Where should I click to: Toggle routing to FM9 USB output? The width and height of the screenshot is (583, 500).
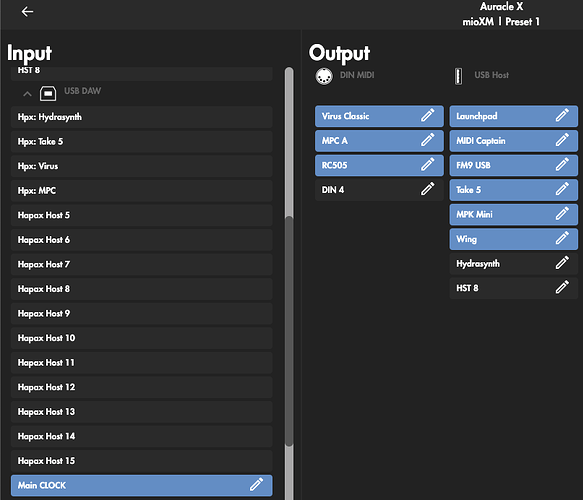(514, 165)
